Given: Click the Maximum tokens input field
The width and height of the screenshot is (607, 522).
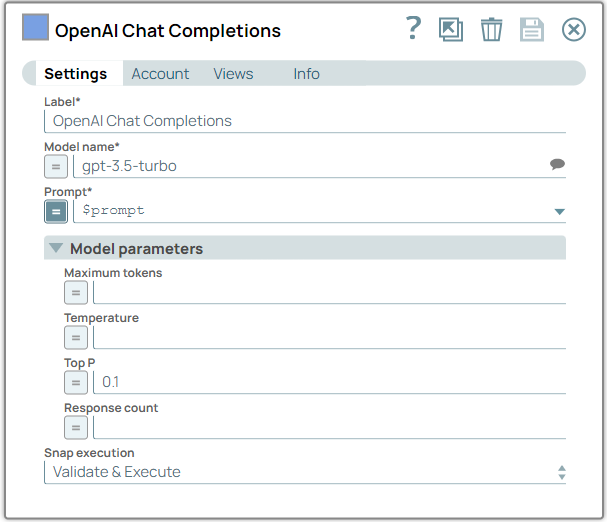Looking at the screenshot, I should point(329,292).
